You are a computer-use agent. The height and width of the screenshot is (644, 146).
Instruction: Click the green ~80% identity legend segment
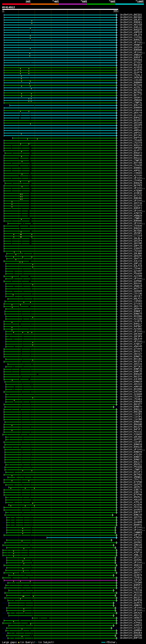point(101,4)
